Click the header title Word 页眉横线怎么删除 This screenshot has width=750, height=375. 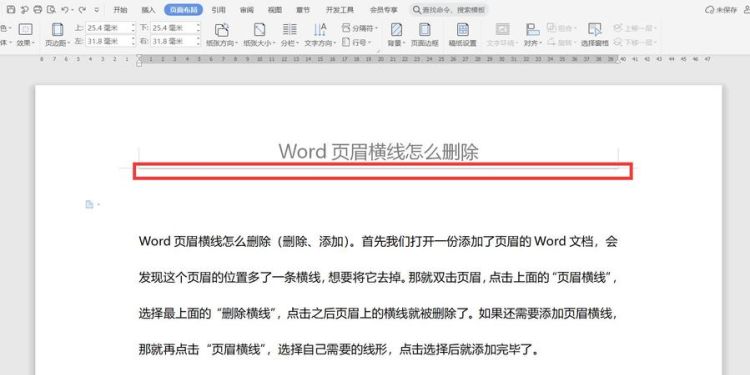(x=378, y=152)
